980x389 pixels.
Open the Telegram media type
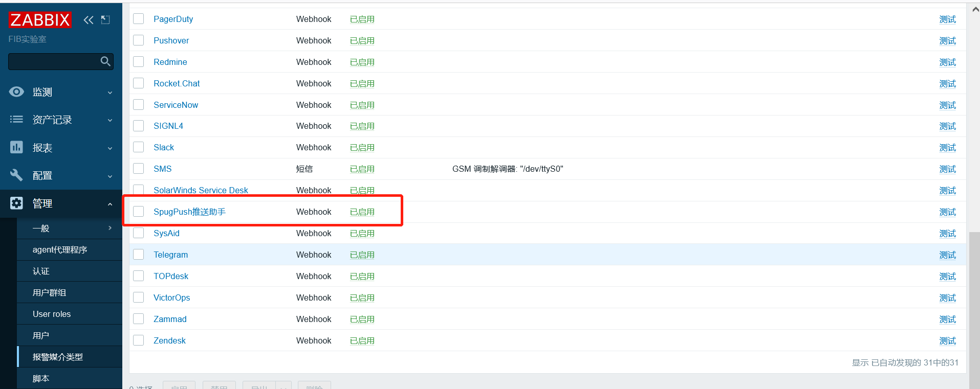pos(170,255)
